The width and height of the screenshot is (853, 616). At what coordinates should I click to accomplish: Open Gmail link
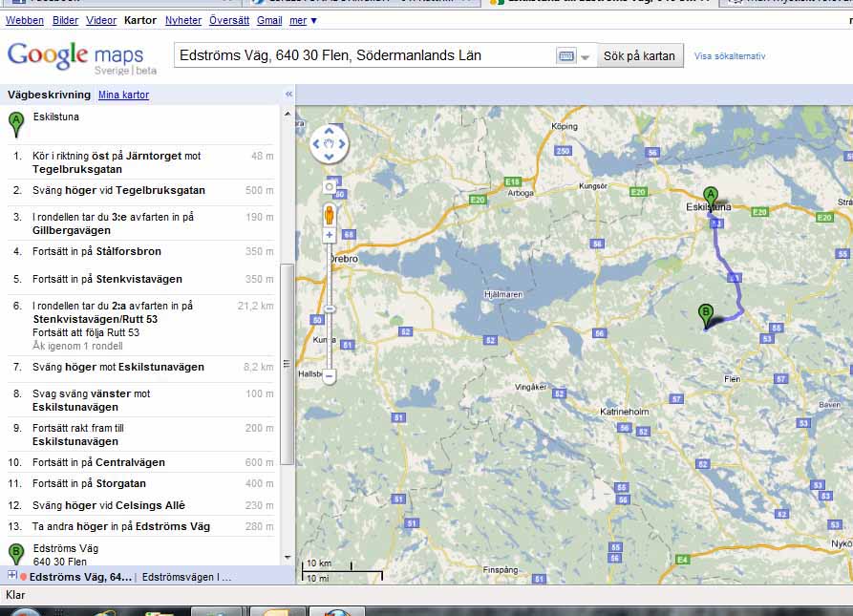pos(269,21)
